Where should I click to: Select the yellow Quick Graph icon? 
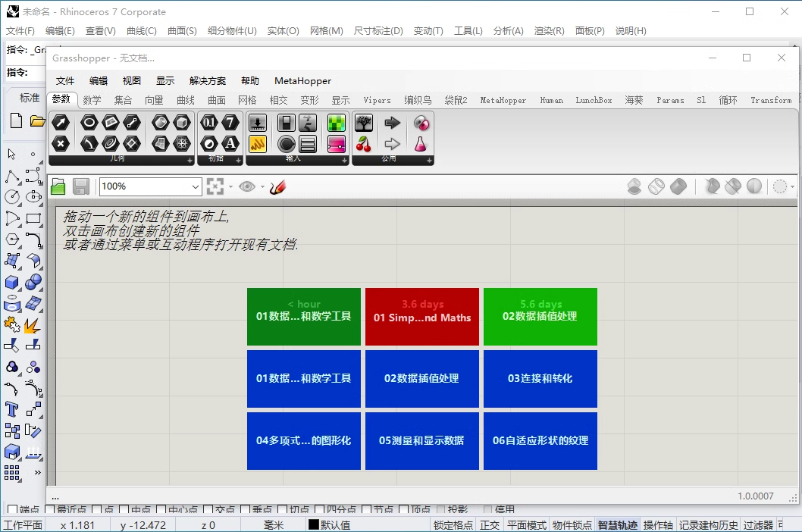257,144
